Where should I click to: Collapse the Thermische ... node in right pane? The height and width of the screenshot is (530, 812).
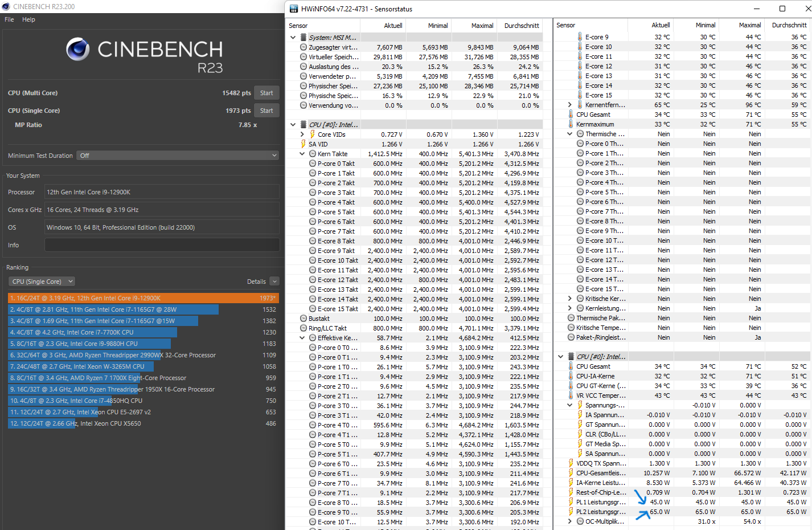pyautogui.click(x=570, y=134)
